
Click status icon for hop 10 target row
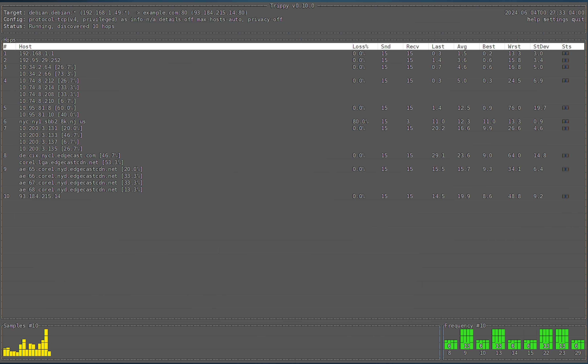pos(565,197)
